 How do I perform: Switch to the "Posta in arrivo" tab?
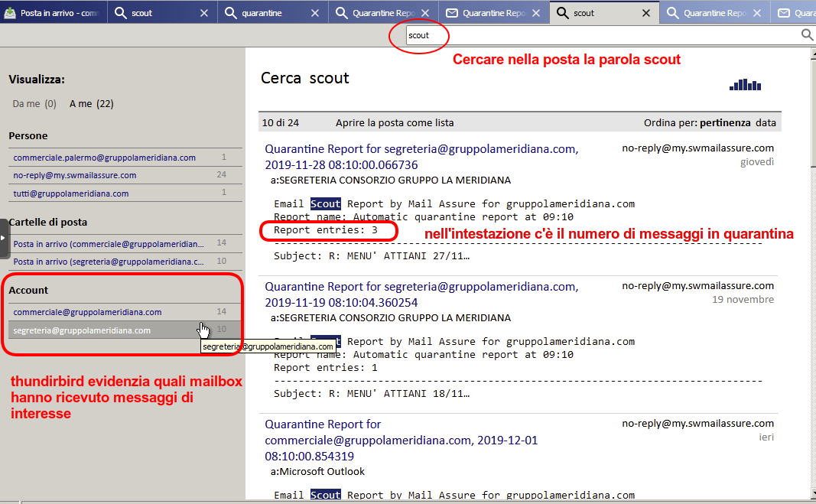52,13
